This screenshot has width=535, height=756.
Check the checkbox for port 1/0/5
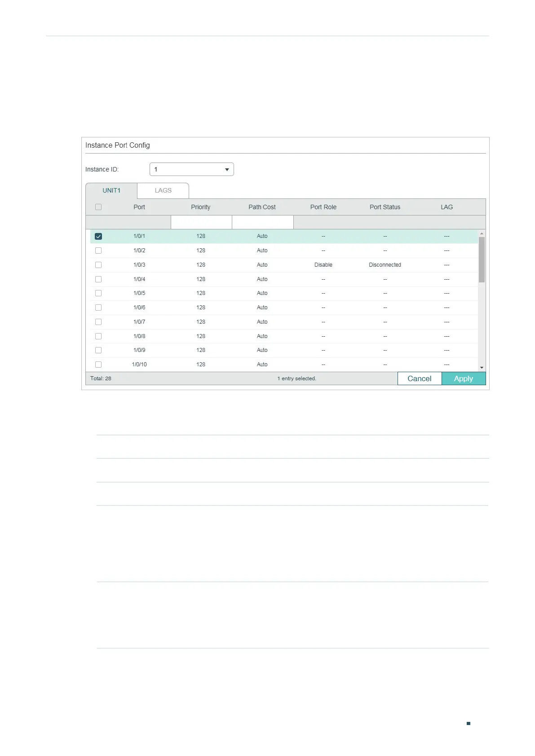pyautogui.click(x=98, y=293)
